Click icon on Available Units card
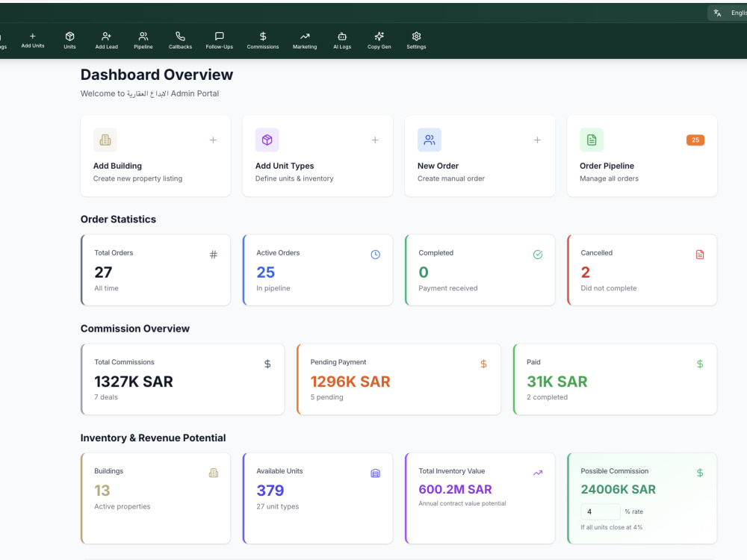The width and height of the screenshot is (747, 560). click(x=376, y=473)
